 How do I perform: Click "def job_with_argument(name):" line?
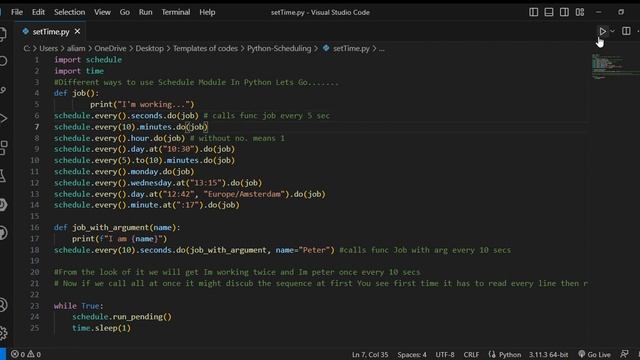tap(117, 227)
